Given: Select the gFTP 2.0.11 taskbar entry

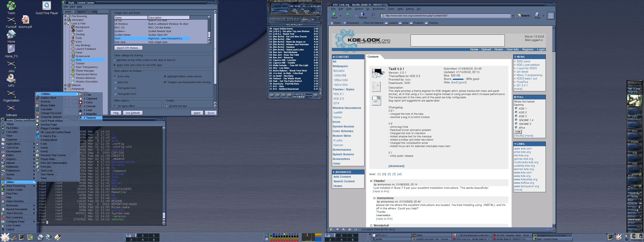Looking at the screenshot, I should pos(391,236).
